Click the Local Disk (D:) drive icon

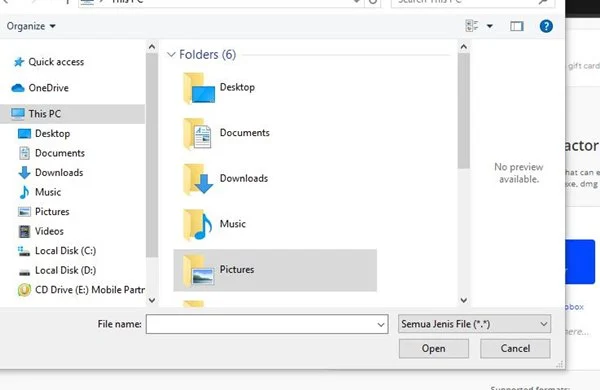[24, 272]
